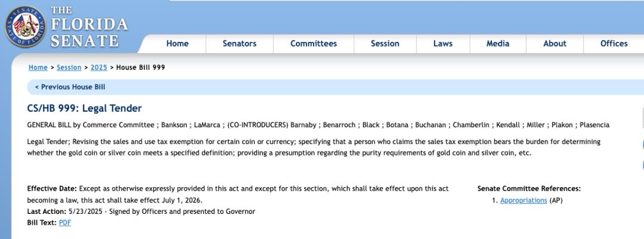The width and height of the screenshot is (644, 239).
Task: Select the Offices navigation tab
Action: 614,44
